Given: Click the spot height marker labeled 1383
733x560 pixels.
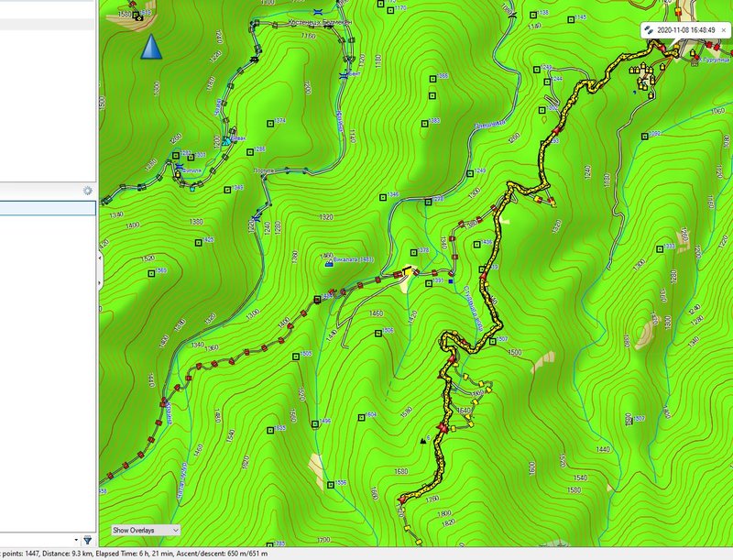Looking at the screenshot, I should click(x=424, y=122).
